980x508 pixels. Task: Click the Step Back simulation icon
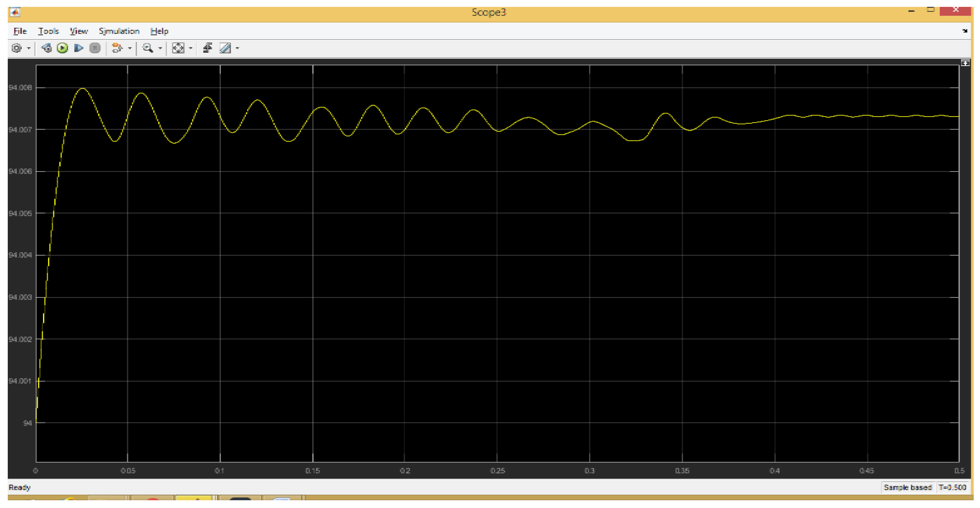47,48
